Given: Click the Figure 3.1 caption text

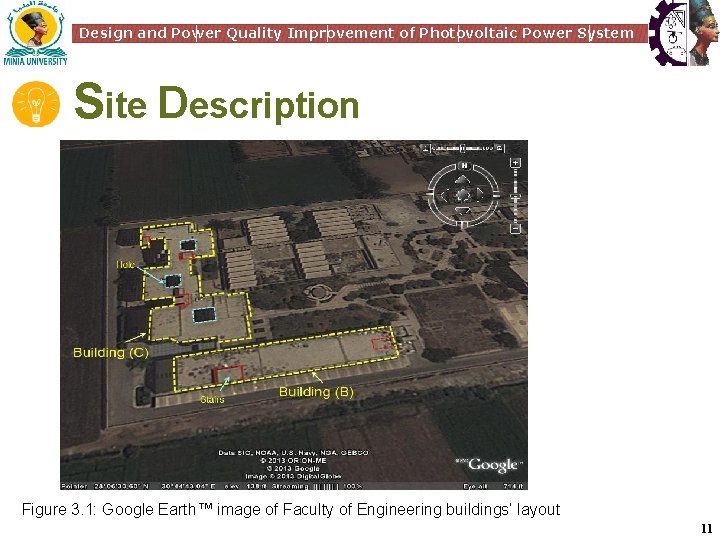Looking at the screenshot, I should [x=291, y=510].
